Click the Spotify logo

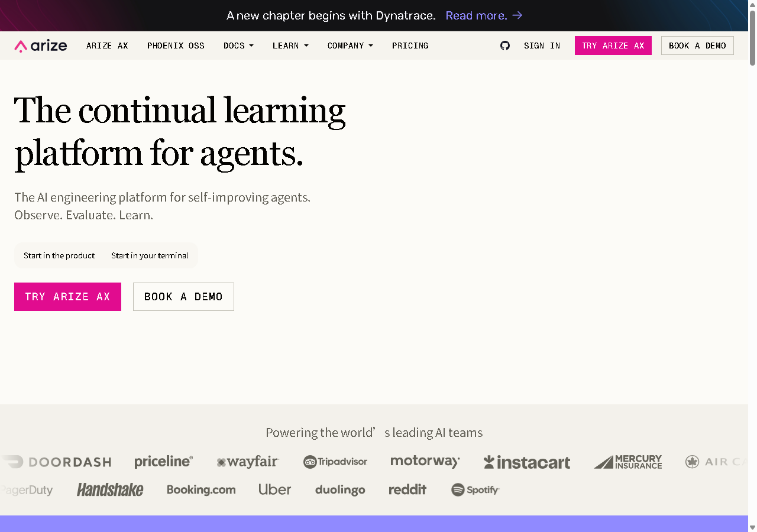[x=475, y=489]
